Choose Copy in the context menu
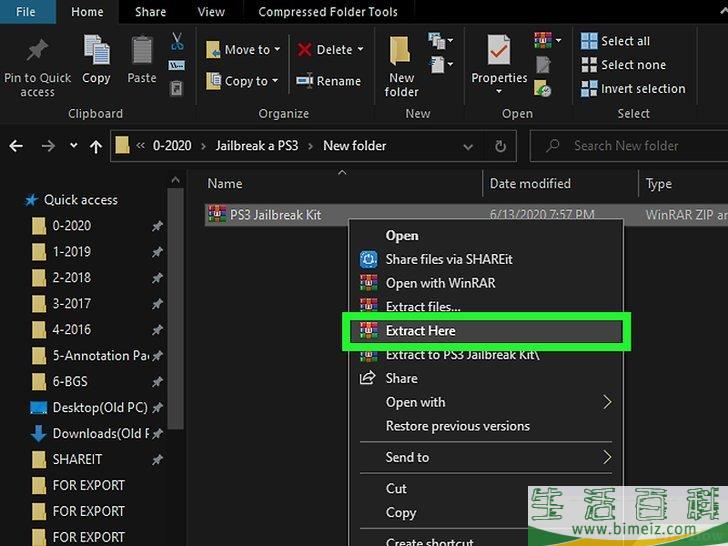Viewport: 728px width, 546px height. click(401, 513)
